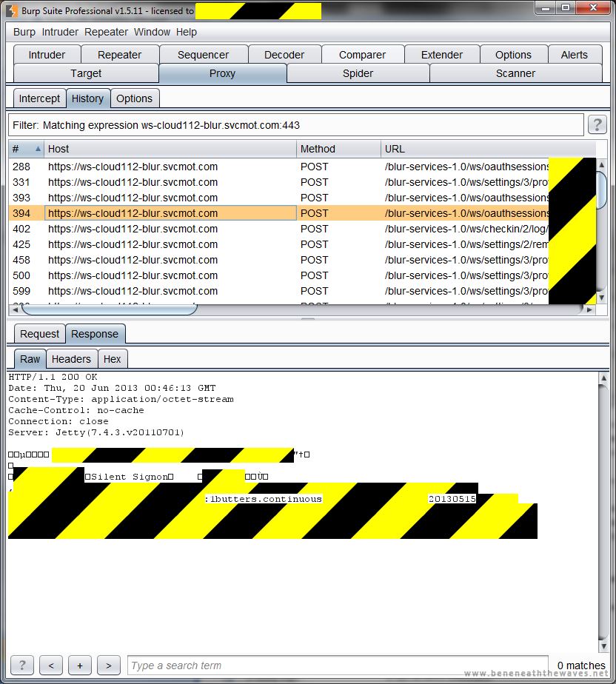Open the Help menu
The width and height of the screenshot is (616, 684).
187,32
